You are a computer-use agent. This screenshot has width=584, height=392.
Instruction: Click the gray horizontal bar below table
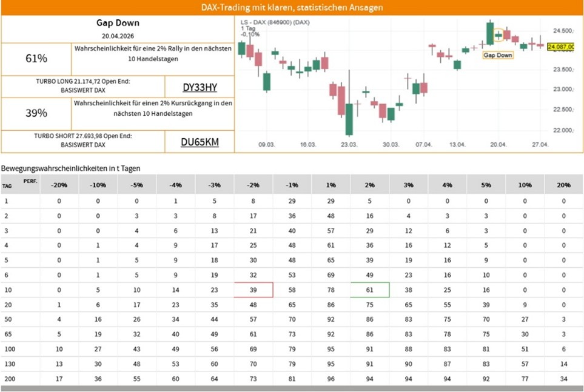(x=292, y=388)
